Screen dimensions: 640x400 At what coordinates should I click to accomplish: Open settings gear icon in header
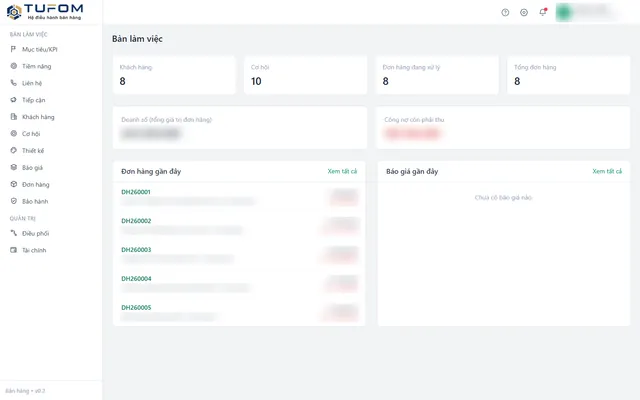[x=524, y=12]
